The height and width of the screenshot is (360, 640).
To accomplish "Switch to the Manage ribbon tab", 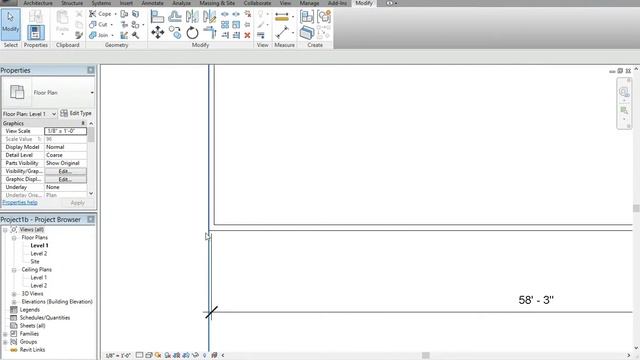I will tap(309, 3).
